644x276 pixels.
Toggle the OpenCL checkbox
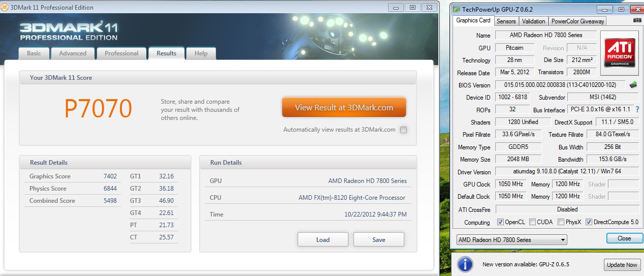(500, 222)
